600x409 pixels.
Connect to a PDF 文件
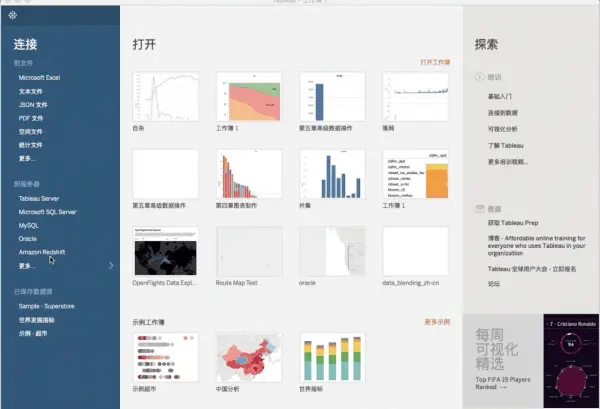click(31, 118)
